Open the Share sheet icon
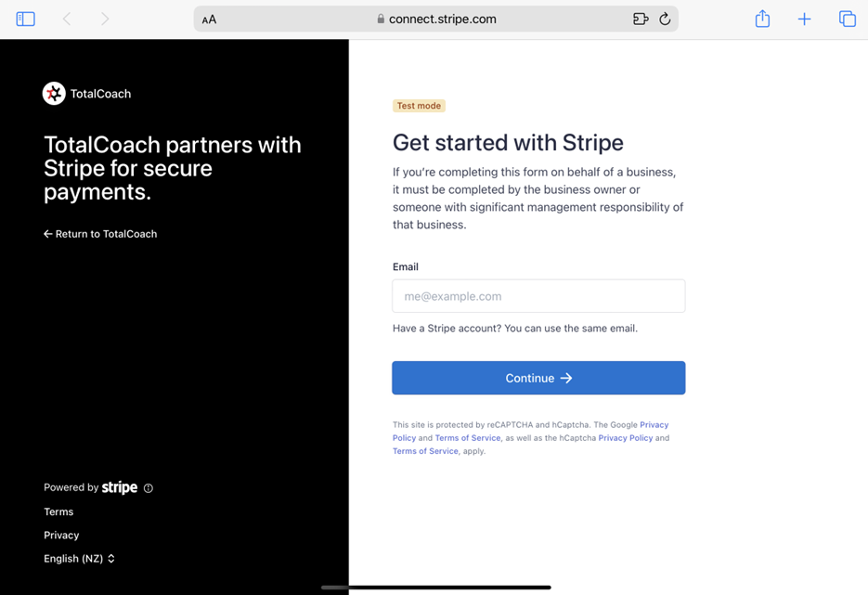This screenshot has height=595, width=868. point(762,19)
